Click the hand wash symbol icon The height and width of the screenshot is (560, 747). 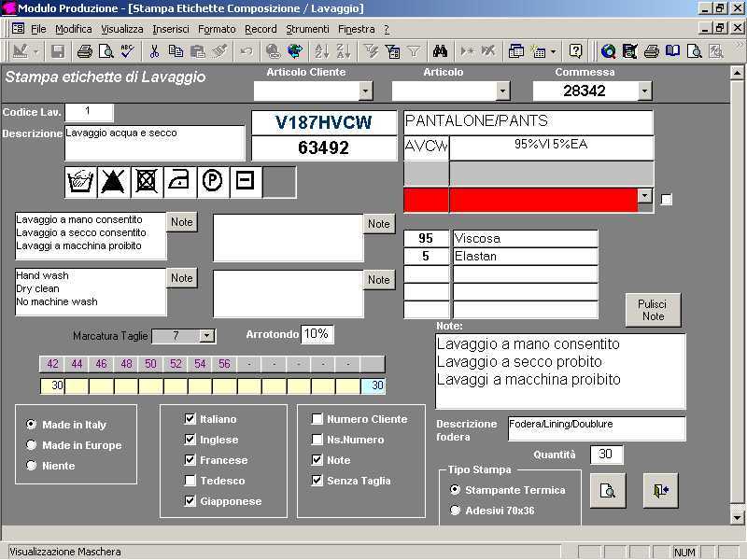pos(80,181)
